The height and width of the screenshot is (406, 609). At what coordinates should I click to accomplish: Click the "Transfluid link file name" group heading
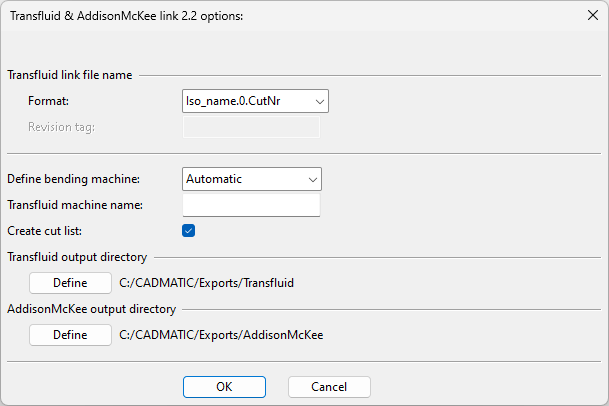click(x=70, y=74)
